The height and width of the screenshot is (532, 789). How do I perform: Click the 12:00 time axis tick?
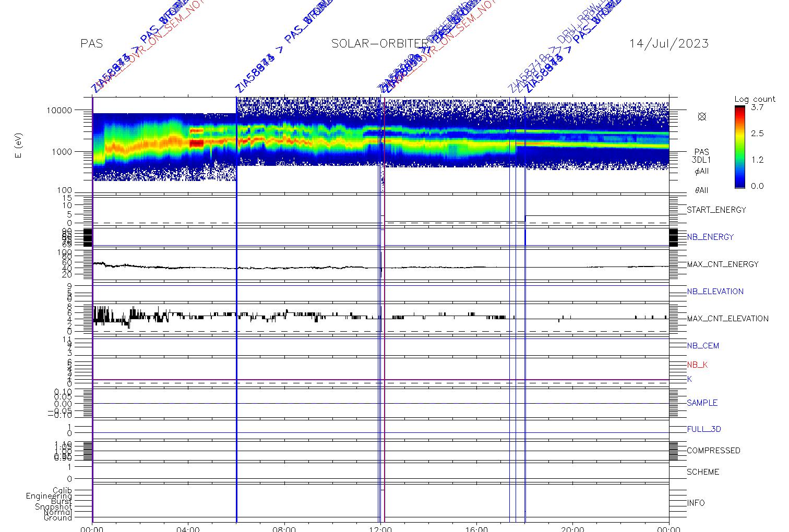tap(381, 528)
